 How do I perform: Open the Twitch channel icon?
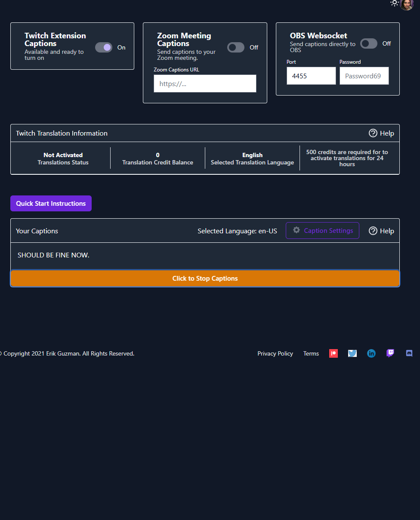pos(390,353)
